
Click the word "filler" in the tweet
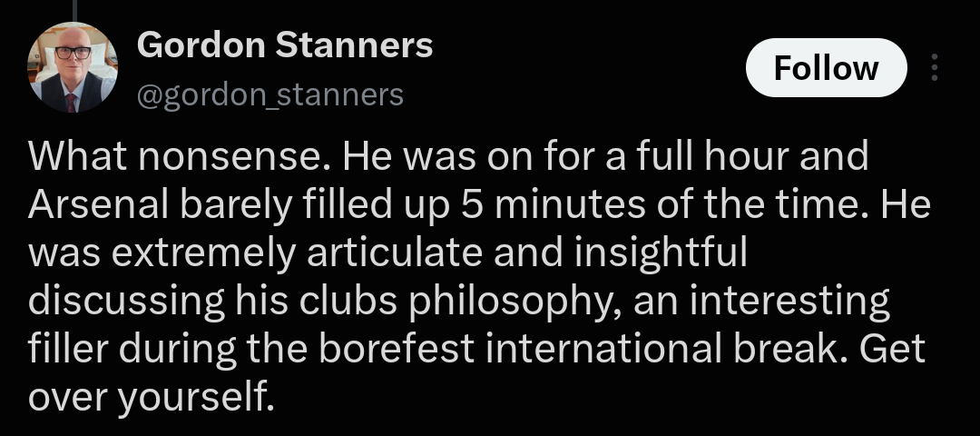tap(69, 350)
